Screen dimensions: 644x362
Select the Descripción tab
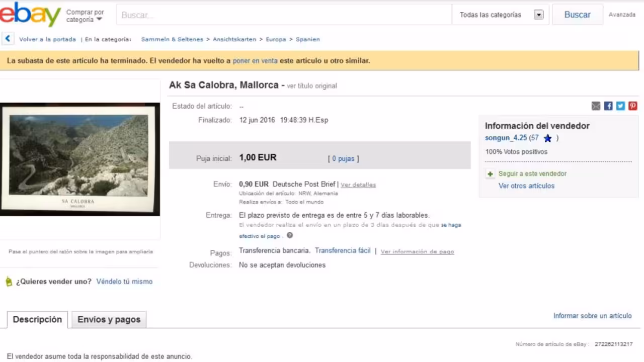tap(37, 319)
